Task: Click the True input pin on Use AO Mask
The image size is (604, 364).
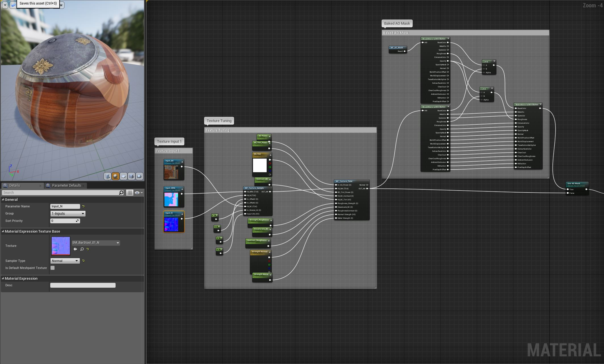Action: click(x=568, y=190)
